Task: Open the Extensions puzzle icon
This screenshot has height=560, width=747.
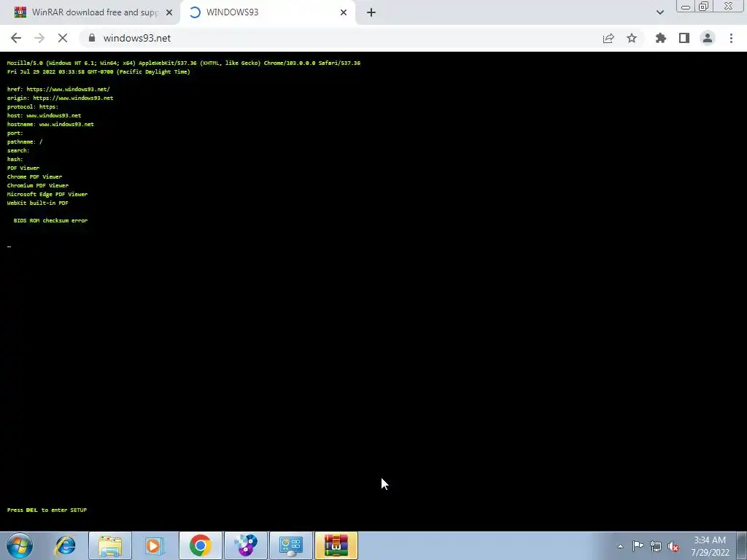Action: point(661,38)
